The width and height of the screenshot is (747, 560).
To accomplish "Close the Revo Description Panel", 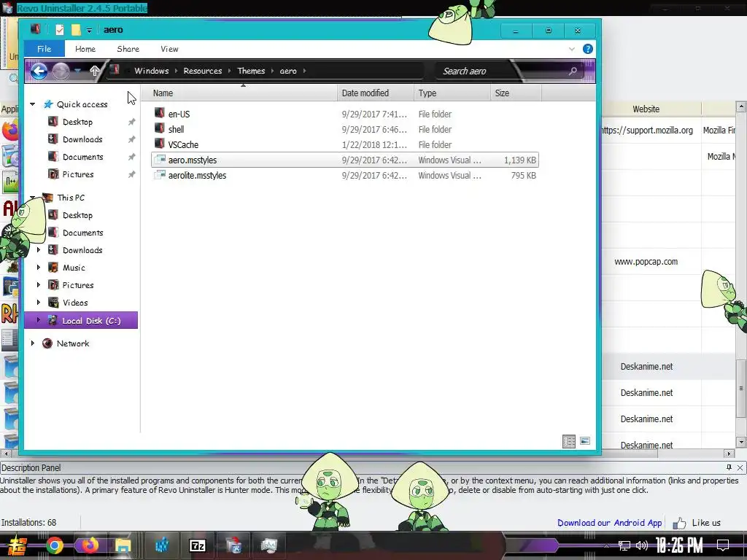I will [x=740, y=467].
